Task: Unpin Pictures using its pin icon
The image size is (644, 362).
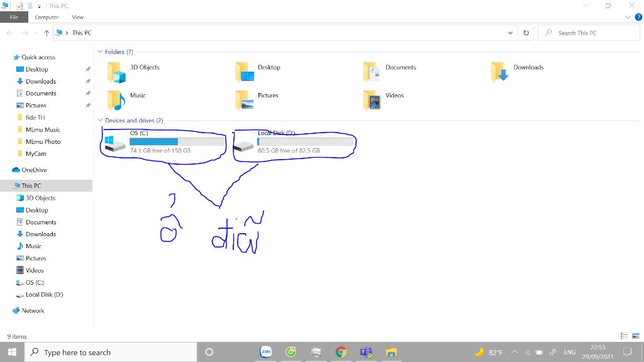Action: click(87, 106)
